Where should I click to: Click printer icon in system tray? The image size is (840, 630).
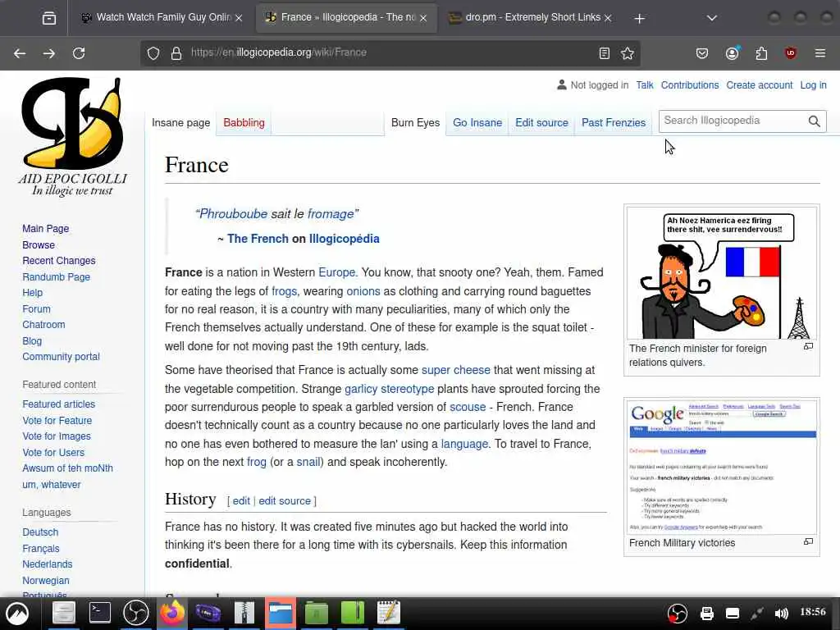(x=707, y=614)
